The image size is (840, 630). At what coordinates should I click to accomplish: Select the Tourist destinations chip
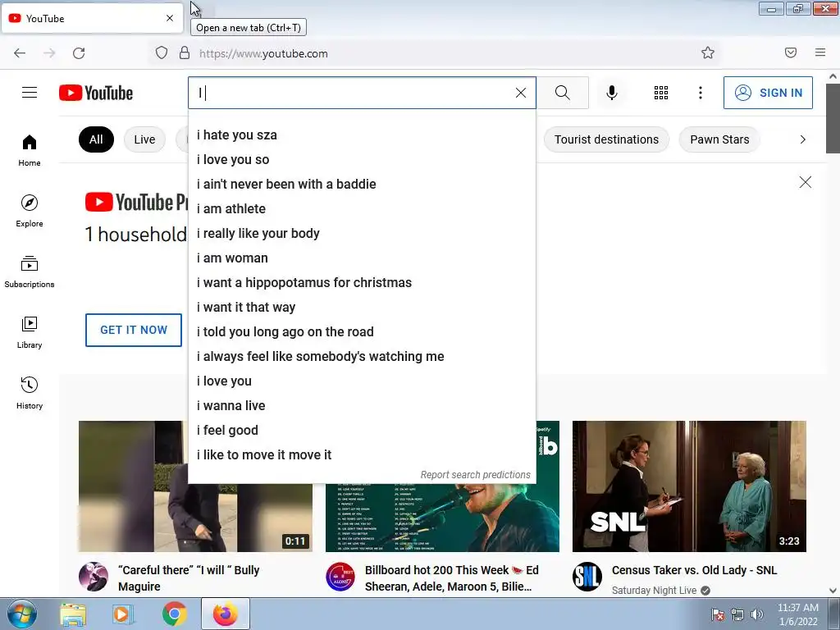[x=606, y=139]
